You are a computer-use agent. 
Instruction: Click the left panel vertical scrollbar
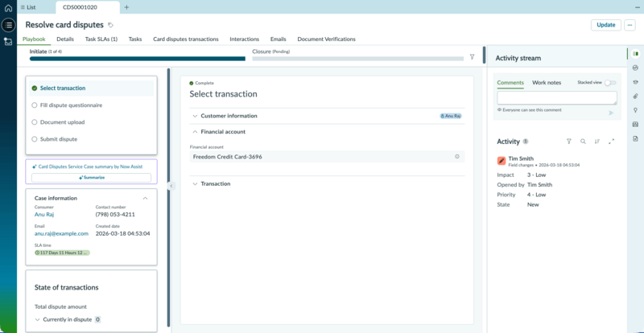[x=168, y=197]
